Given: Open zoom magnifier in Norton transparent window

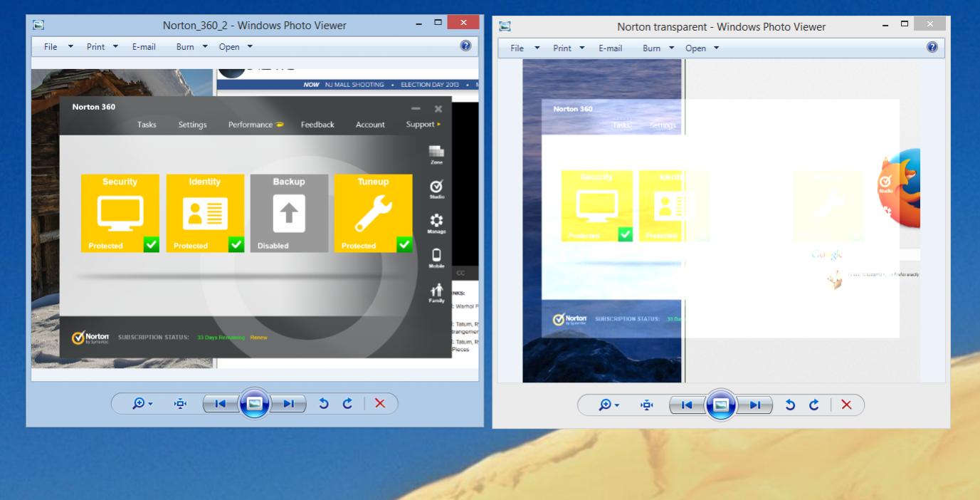Looking at the screenshot, I should (605, 405).
